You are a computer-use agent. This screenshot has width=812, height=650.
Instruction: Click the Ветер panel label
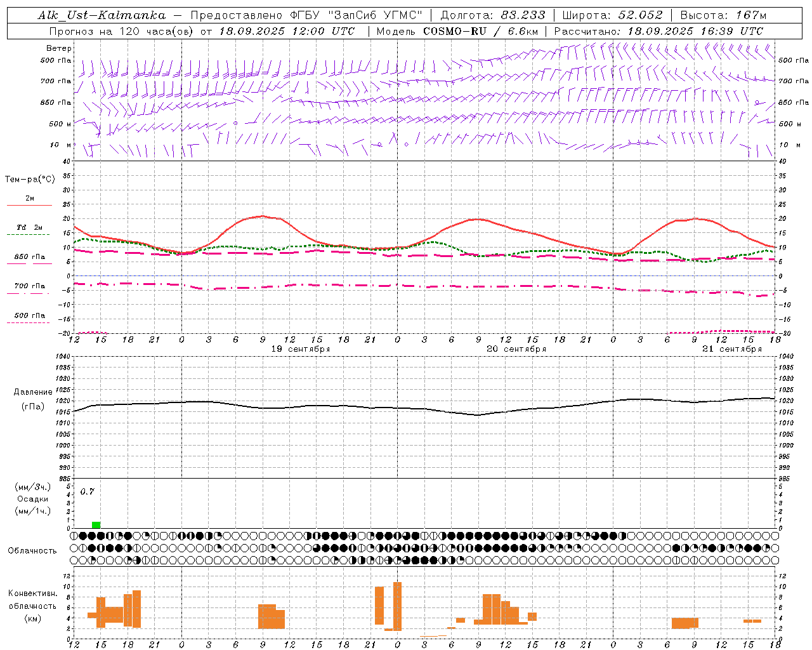(59, 48)
